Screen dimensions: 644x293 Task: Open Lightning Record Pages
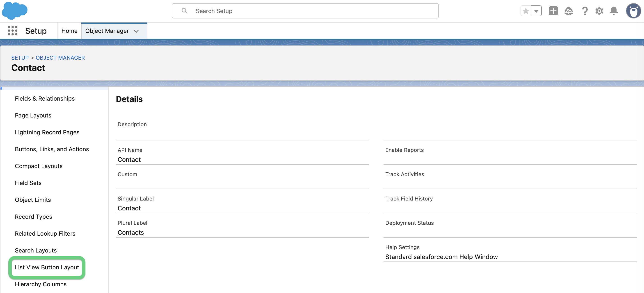47,132
